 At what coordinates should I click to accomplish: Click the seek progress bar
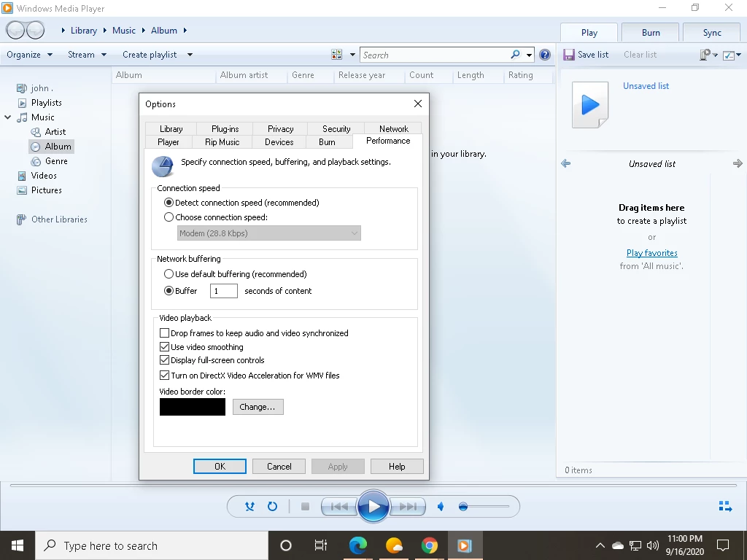[373, 486]
